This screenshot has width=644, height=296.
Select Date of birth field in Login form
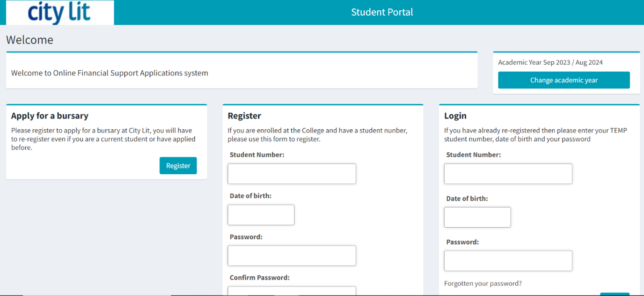coord(477,217)
